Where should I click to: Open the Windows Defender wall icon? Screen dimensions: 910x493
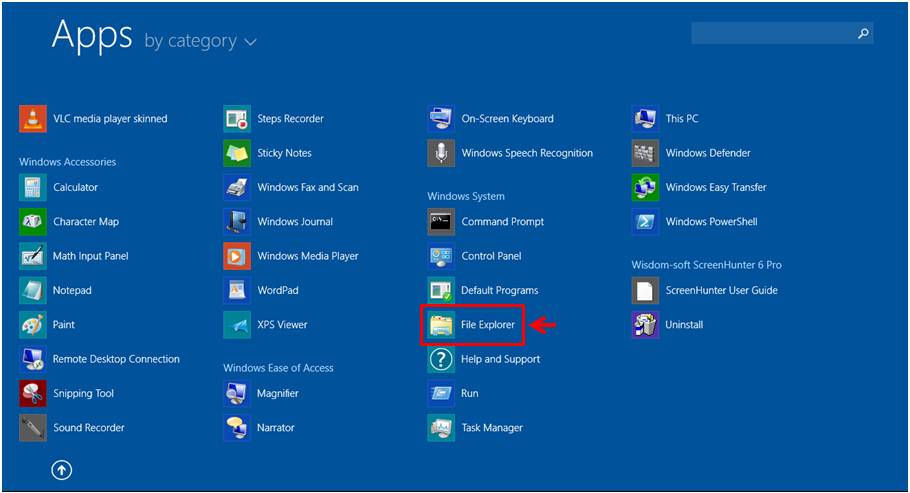click(x=645, y=153)
